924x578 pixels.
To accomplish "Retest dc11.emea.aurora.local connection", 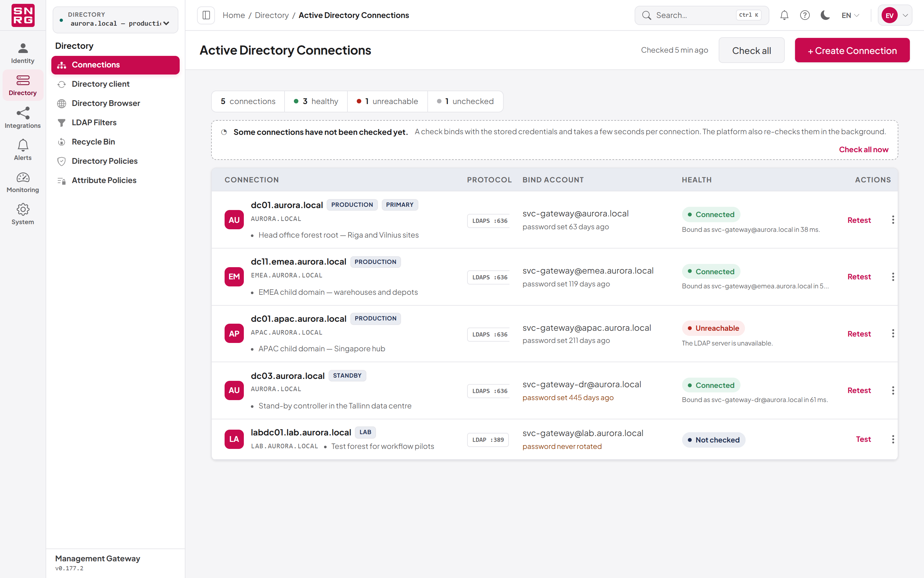I will [859, 277].
